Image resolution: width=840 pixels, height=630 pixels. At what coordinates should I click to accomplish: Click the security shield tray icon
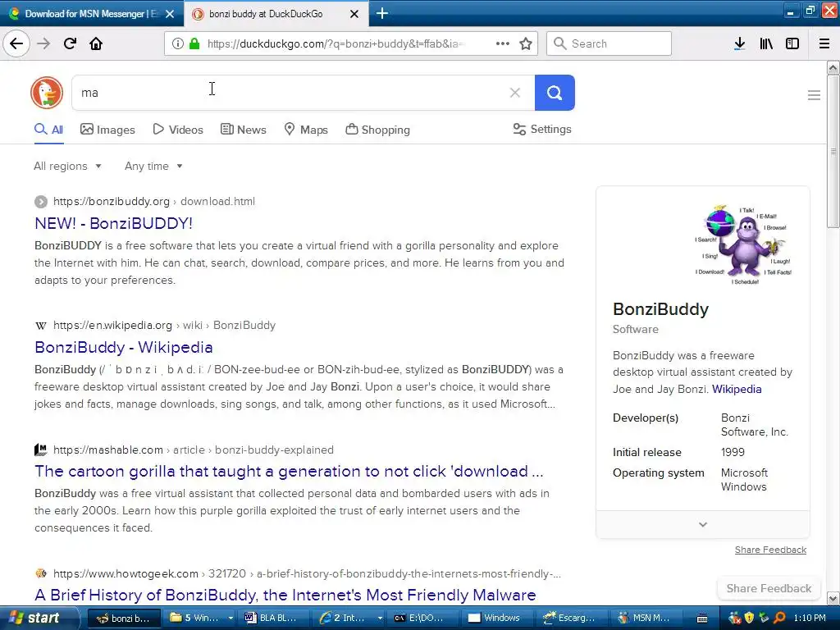pos(749,618)
